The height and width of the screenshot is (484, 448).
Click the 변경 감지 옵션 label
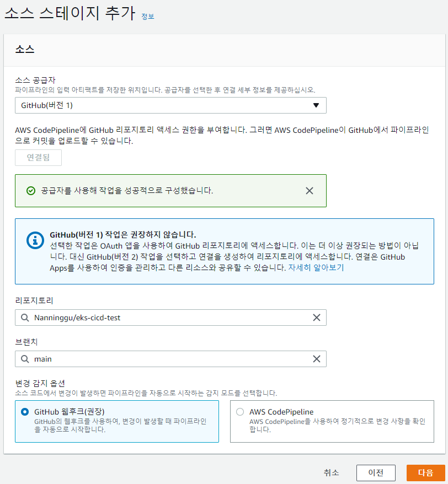(x=40, y=383)
